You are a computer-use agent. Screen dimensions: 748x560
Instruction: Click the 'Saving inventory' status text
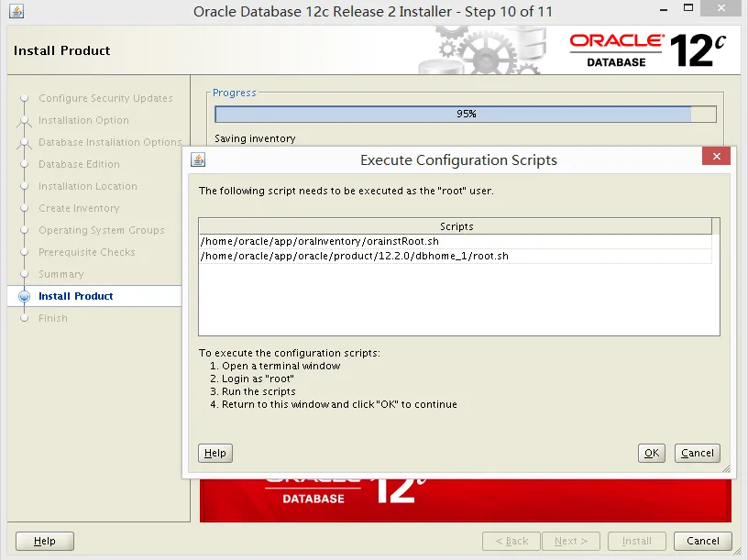[255, 138]
